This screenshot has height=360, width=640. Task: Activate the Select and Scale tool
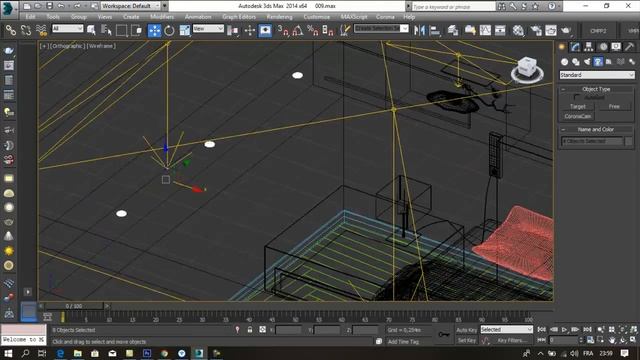point(185,30)
